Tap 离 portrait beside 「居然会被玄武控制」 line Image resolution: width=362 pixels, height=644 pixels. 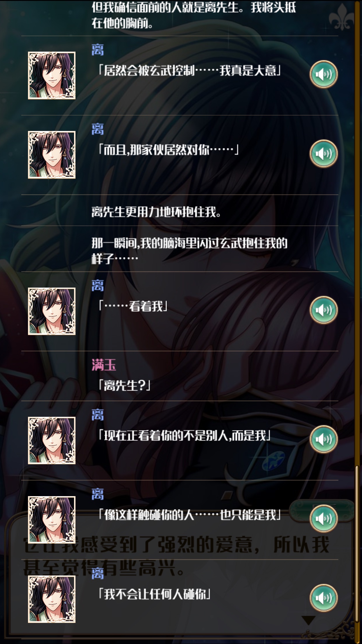52,76
